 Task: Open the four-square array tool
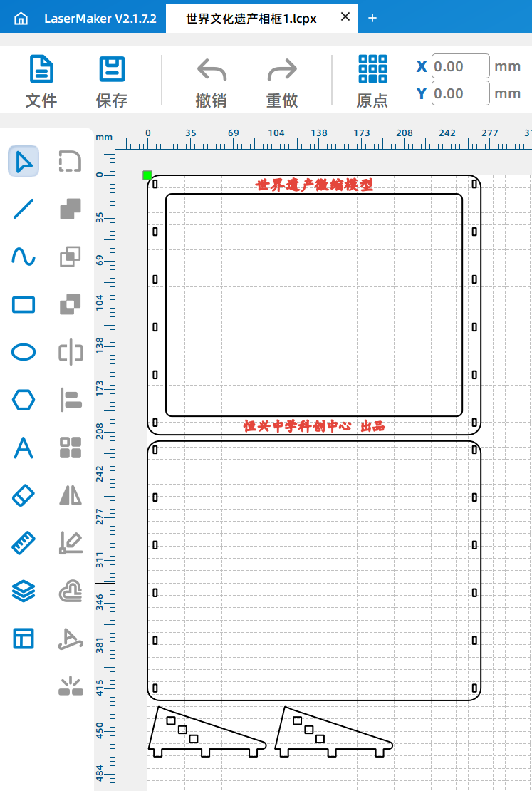point(70,448)
